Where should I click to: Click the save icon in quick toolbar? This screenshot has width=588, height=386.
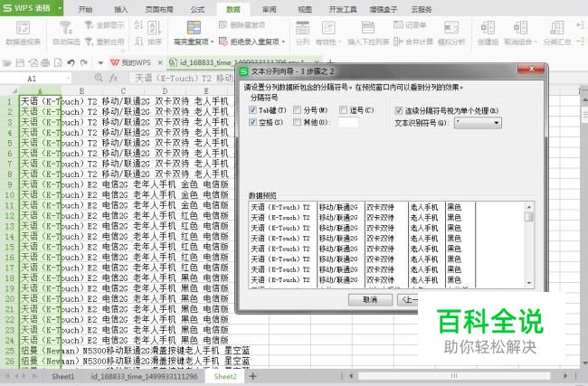(x=20, y=62)
